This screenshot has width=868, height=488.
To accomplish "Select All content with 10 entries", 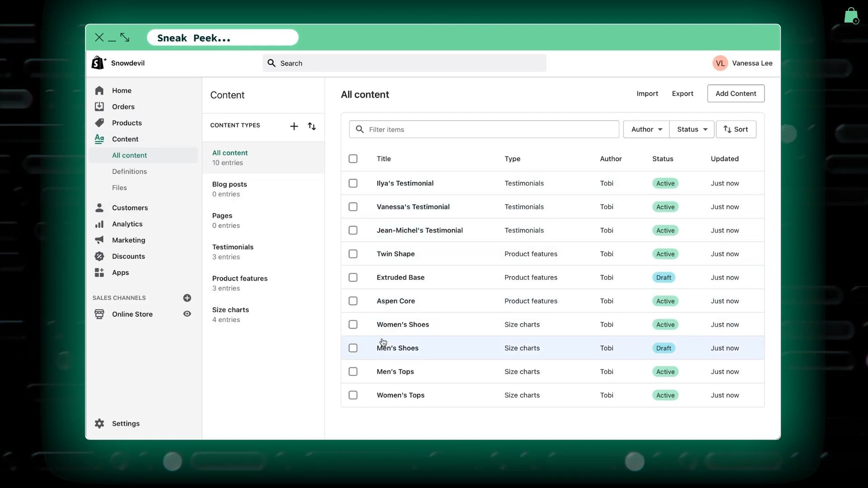I will (263, 158).
